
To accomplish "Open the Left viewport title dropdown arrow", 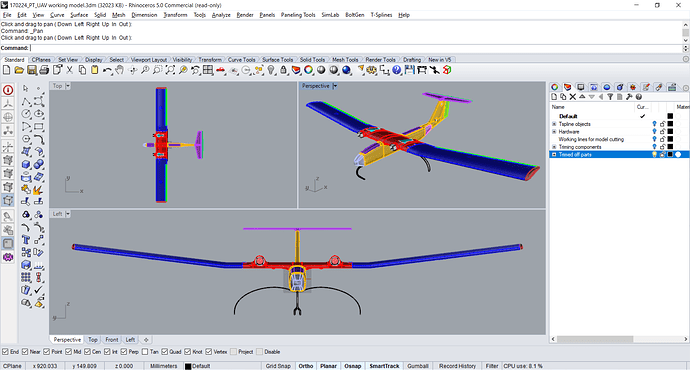I will (x=68, y=214).
